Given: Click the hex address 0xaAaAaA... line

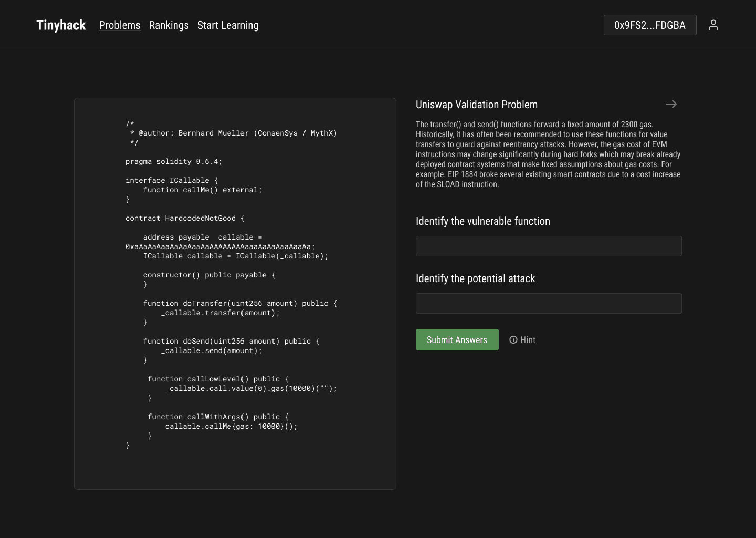Looking at the screenshot, I should click(x=220, y=246).
